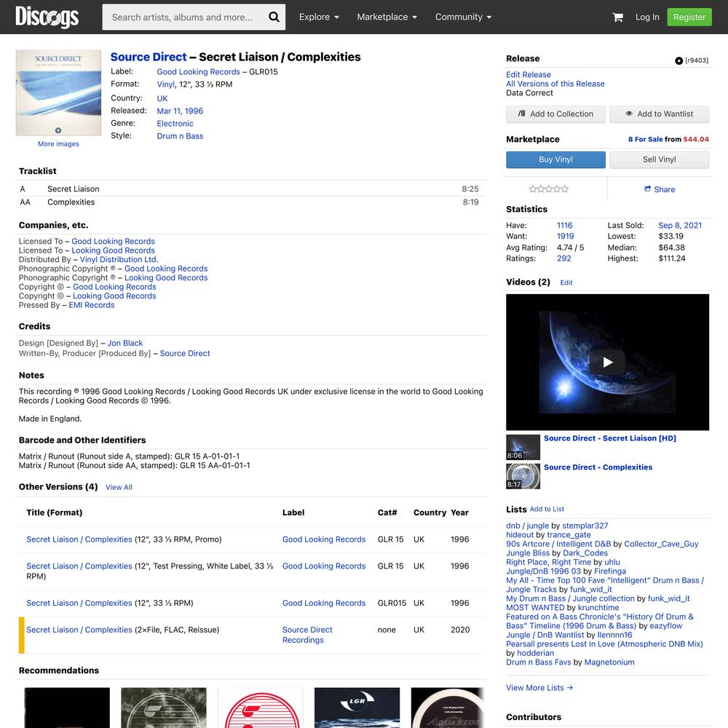Image resolution: width=728 pixels, height=728 pixels.
Task: Open the LGR recommendation cover thumbnail
Action: click(357, 708)
